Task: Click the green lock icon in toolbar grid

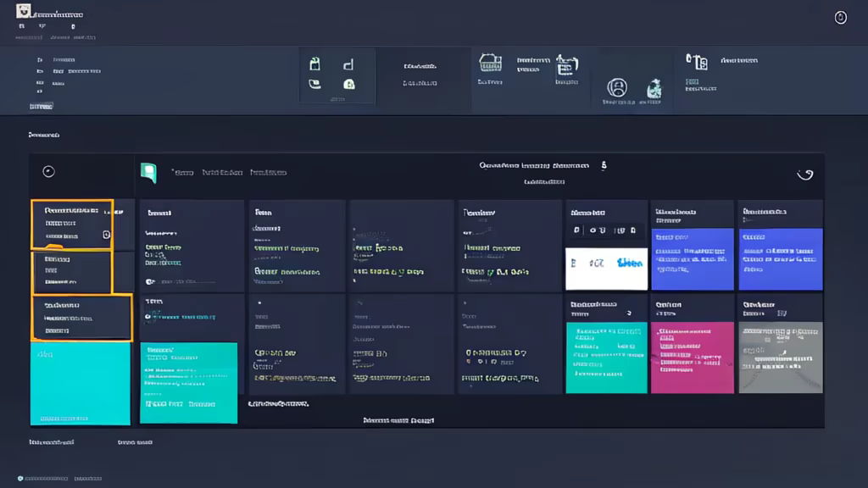Action: pos(348,84)
